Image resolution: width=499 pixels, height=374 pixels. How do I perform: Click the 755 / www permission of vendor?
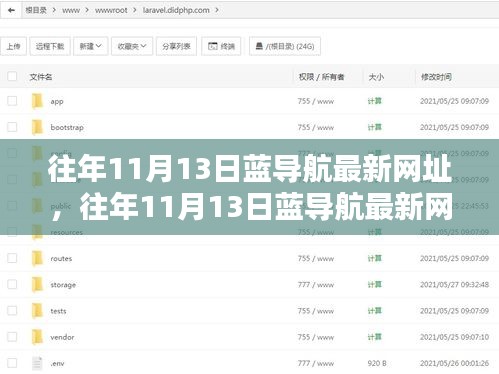click(x=316, y=337)
